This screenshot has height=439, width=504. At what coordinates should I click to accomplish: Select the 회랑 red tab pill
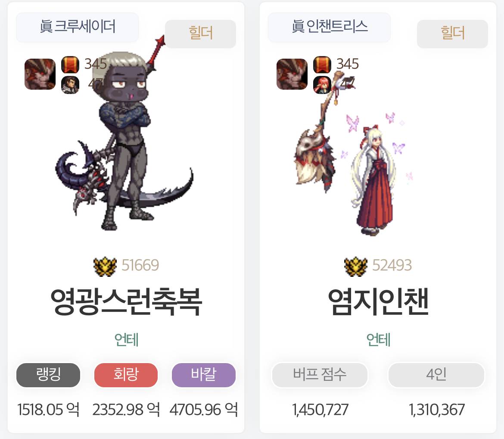point(126,375)
